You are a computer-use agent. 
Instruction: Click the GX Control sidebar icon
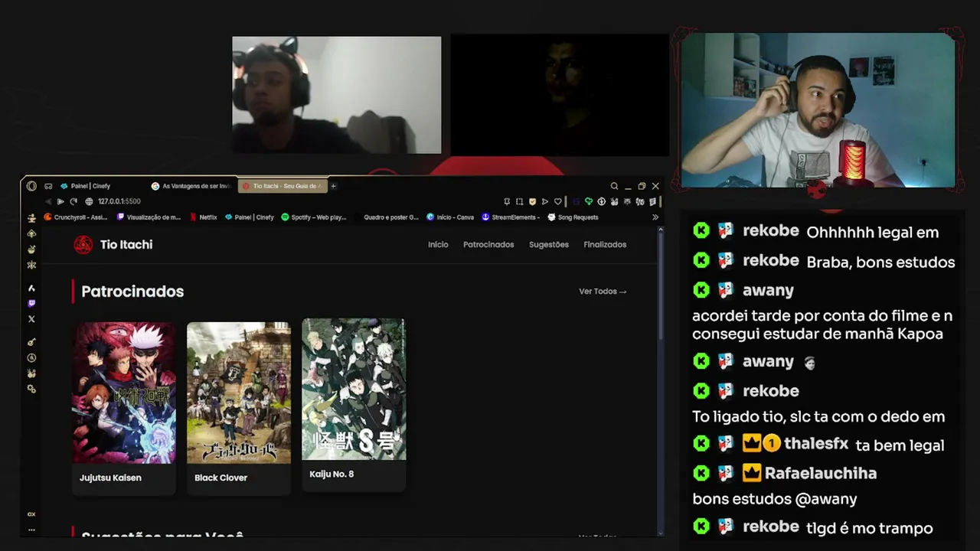[x=31, y=514]
